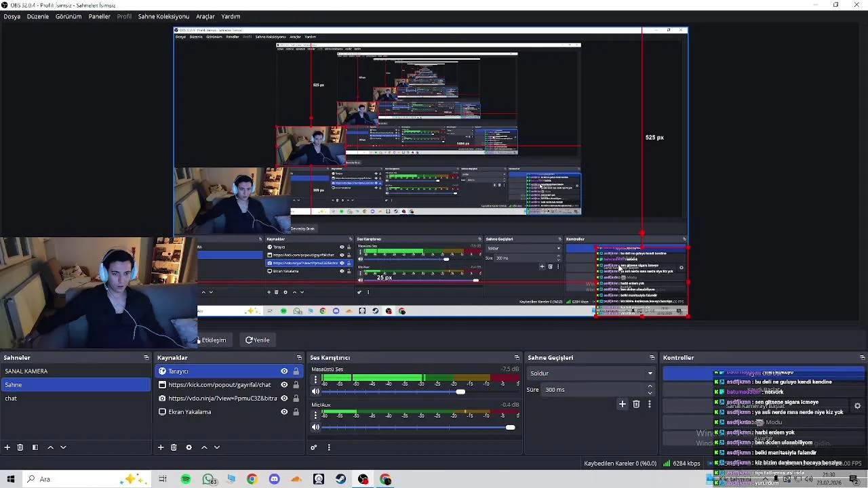Open the Sahne Koleksiyonu menu

point(163,16)
